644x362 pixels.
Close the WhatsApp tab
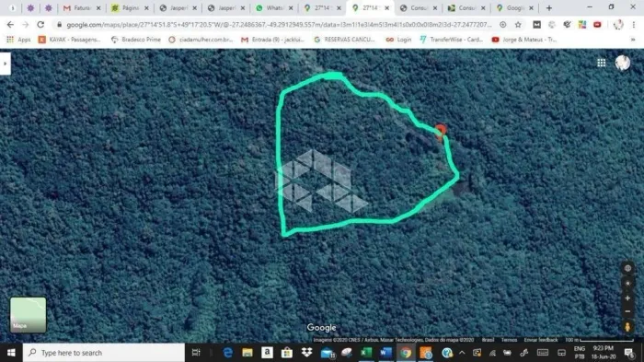point(291,7)
